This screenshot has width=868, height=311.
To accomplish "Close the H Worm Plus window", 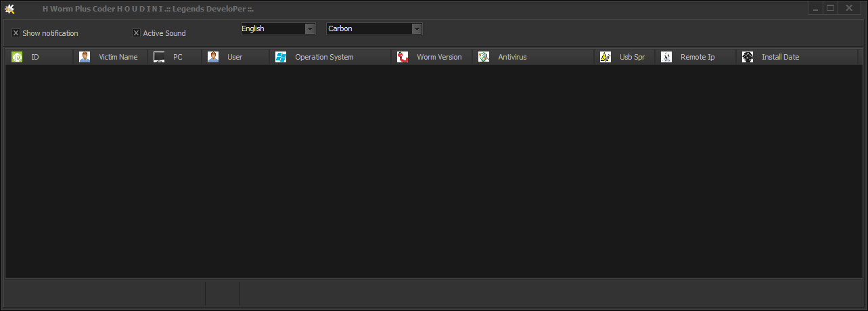I will pos(848,8).
